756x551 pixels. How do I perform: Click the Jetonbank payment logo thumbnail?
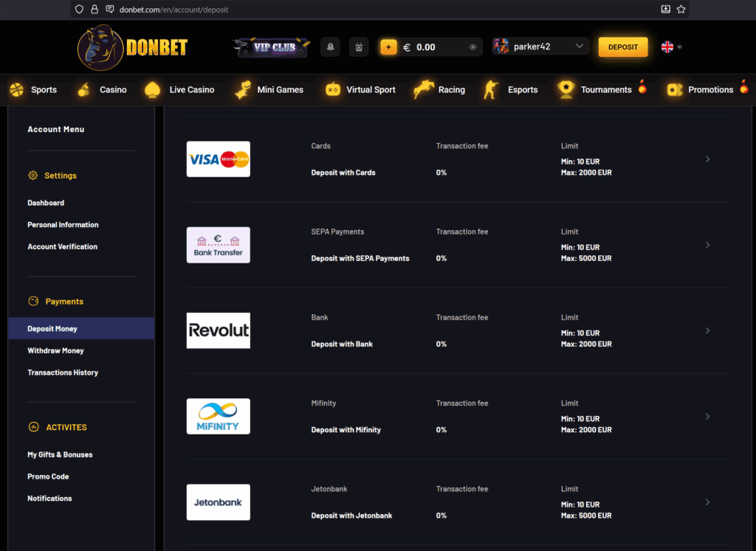coord(218,502)
